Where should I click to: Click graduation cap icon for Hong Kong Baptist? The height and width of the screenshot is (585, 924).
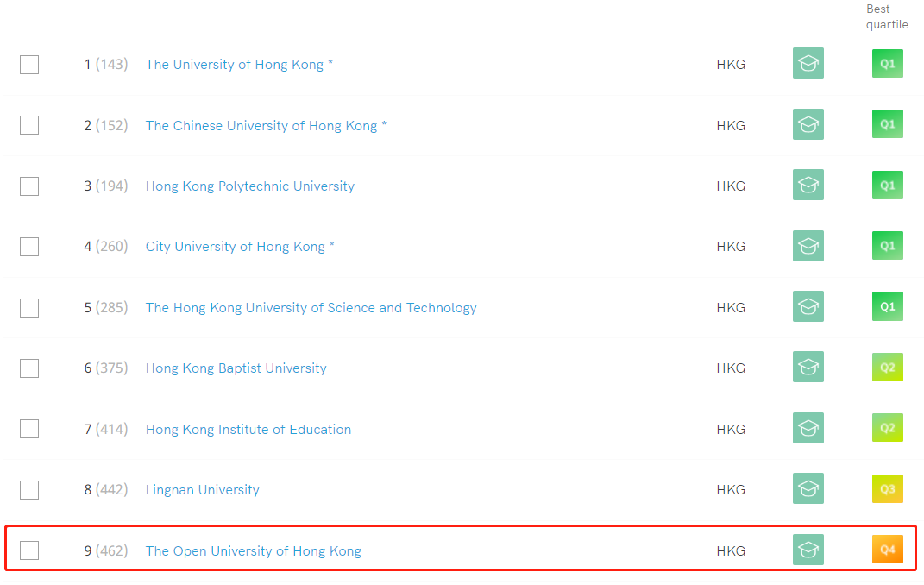(x=808, y=368)
